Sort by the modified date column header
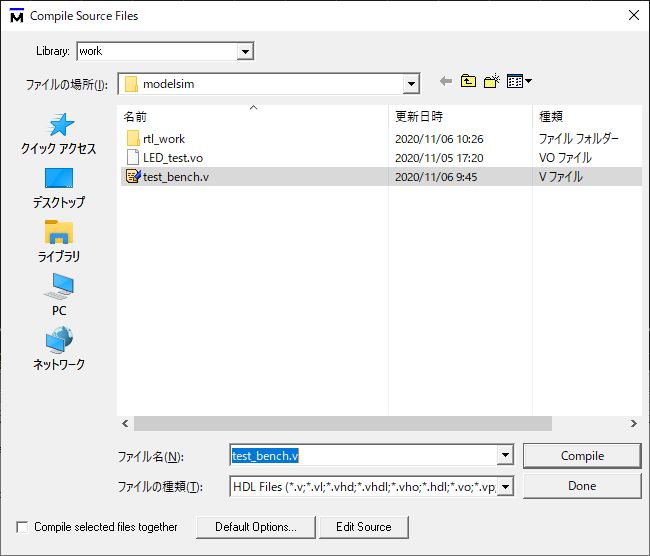This screenshot has height=556, width=650. coord(459,116)
